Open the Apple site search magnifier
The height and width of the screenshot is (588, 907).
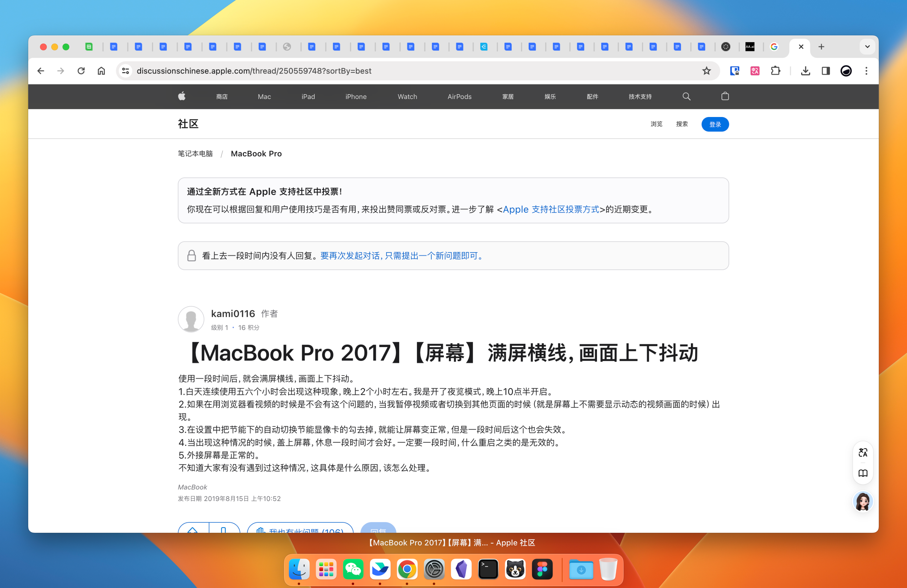(x=686, y=96)
